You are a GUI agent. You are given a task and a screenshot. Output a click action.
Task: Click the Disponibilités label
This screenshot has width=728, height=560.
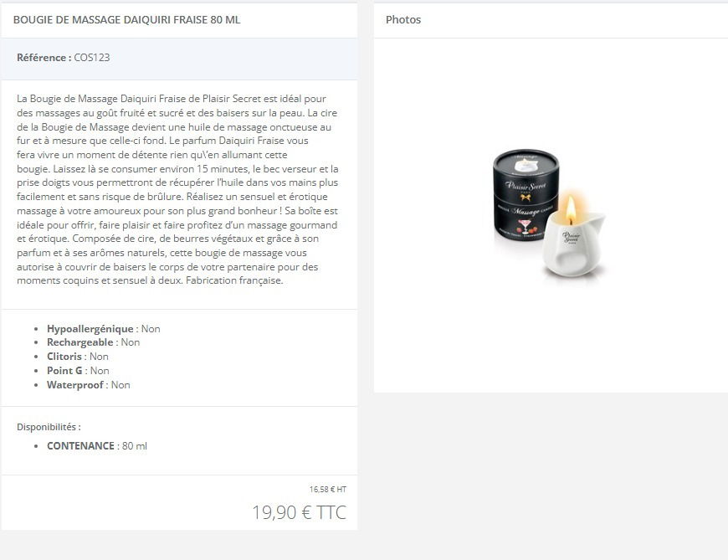[49, 427]
